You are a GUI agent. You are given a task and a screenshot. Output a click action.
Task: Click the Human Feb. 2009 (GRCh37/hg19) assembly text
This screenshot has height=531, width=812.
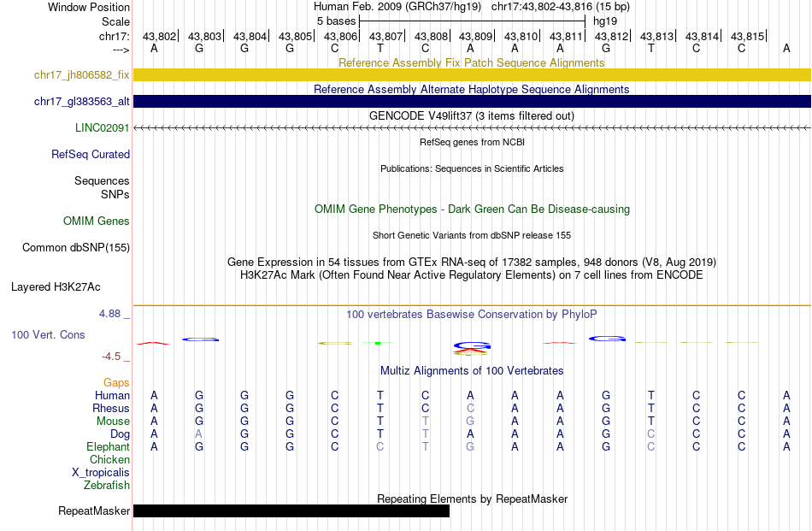coord(397,7)
